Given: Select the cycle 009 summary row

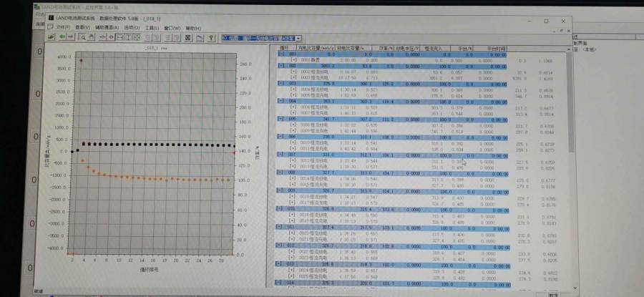Looking at the screenshot, I should (x=394, y=191).
